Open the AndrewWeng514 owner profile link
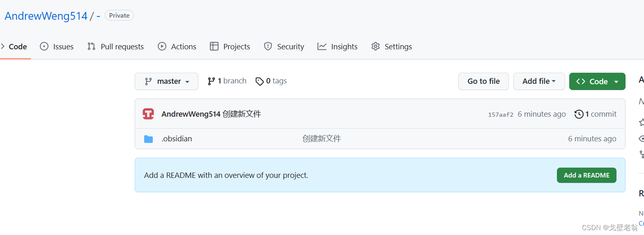This screenshot has height=235, width=644. [x=46, y=16]
